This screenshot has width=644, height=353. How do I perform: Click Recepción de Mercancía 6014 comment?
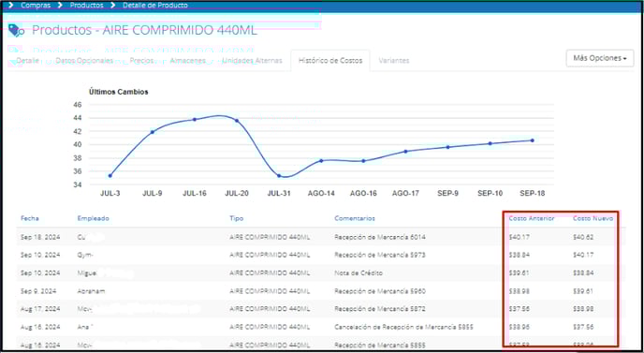pos(380,237)
